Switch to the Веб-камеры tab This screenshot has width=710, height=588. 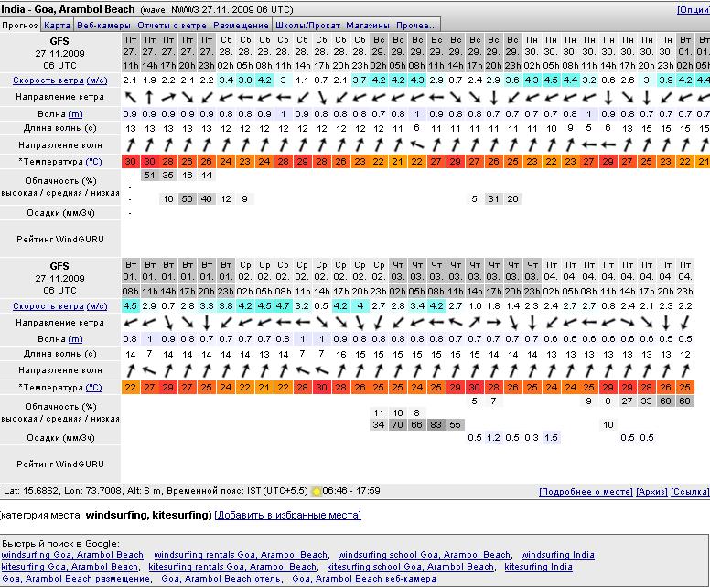pyautogui.click(x=102, y=25)
